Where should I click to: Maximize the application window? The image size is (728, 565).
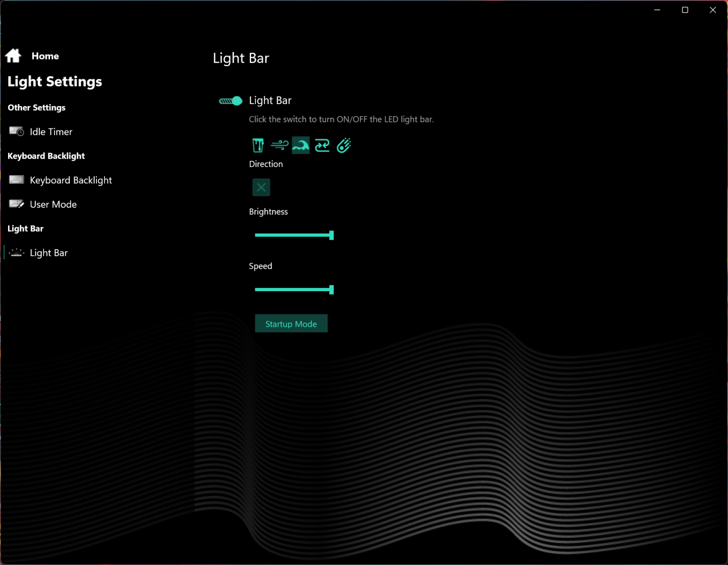coord(685,10)
